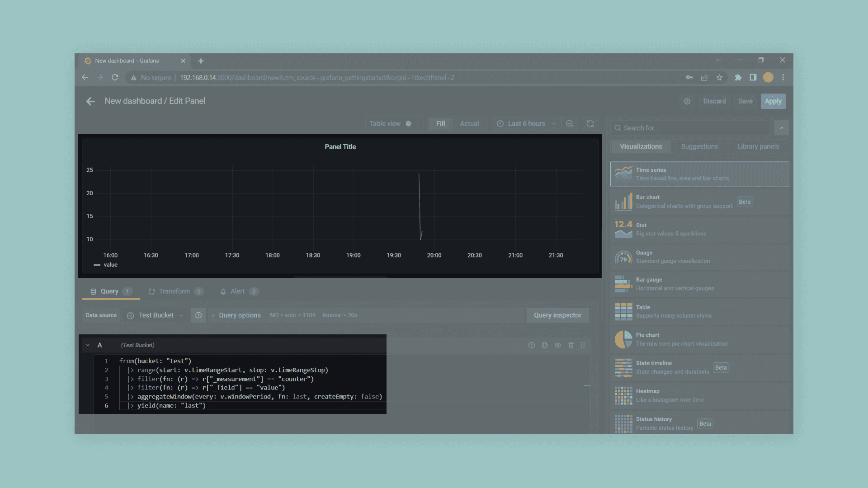Click drag handle icon of query A
The image size is (868, 488).
583,345
